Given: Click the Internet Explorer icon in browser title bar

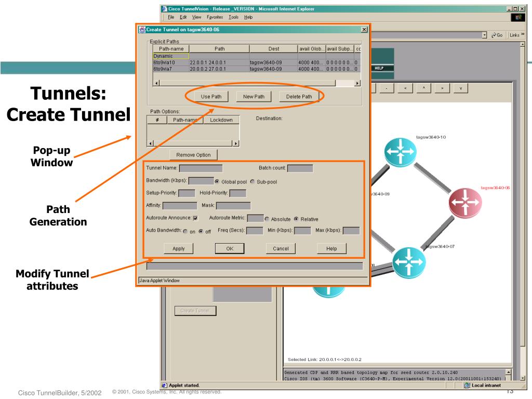Looking at the screenshot, I should (x=164, y=9).
